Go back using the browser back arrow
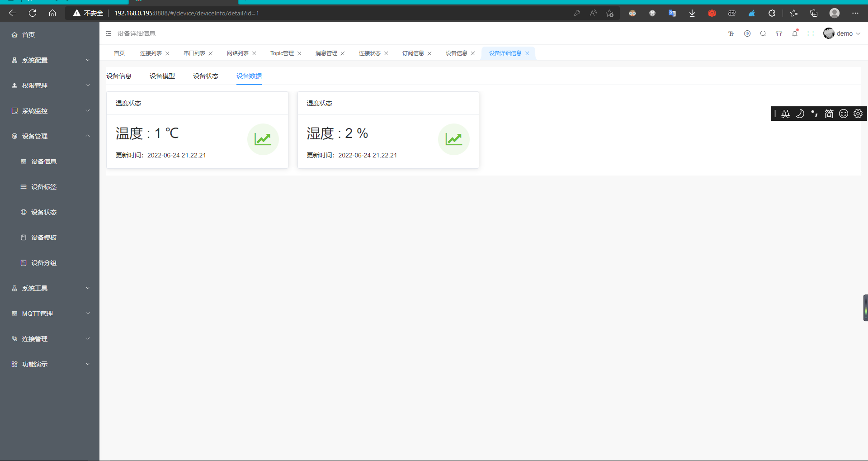 tap(13, 13)
